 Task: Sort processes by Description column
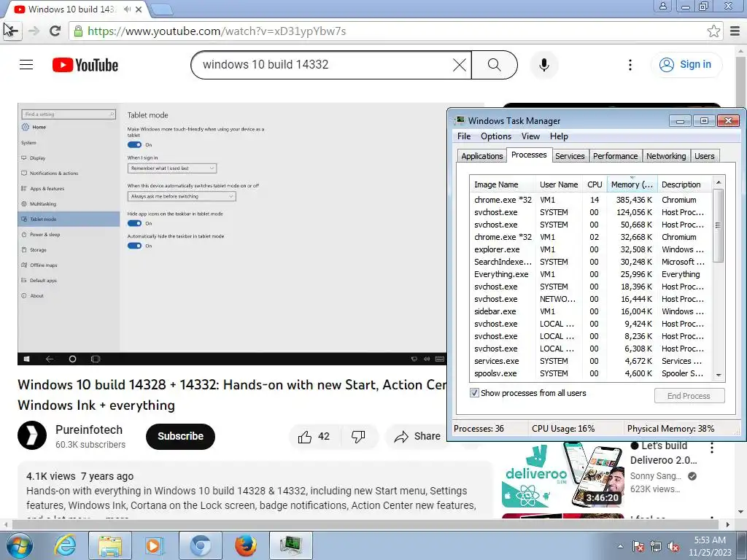coord(684,184)
